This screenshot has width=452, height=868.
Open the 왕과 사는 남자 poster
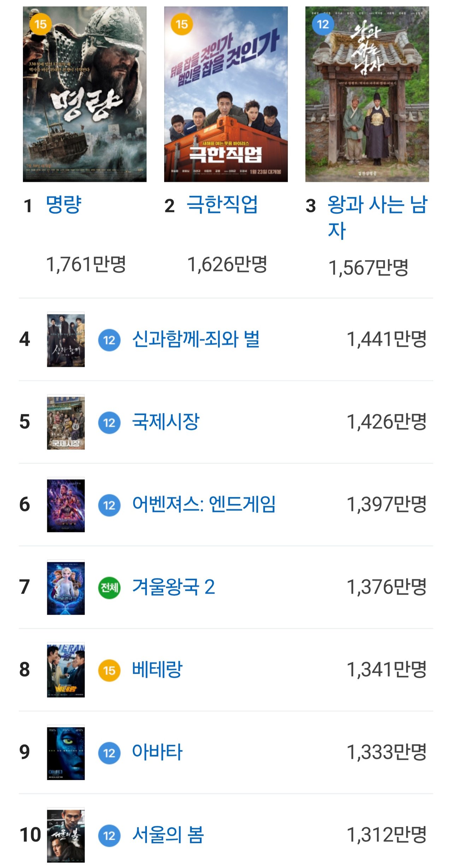[x=367, y=94]
